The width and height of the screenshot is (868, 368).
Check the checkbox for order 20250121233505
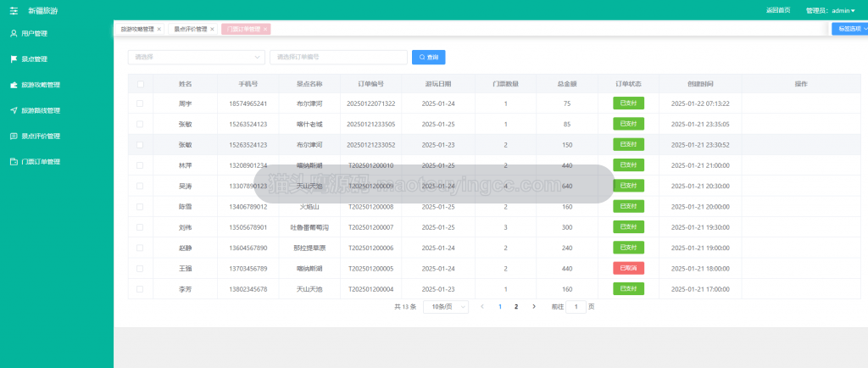(x=140, y=124)
